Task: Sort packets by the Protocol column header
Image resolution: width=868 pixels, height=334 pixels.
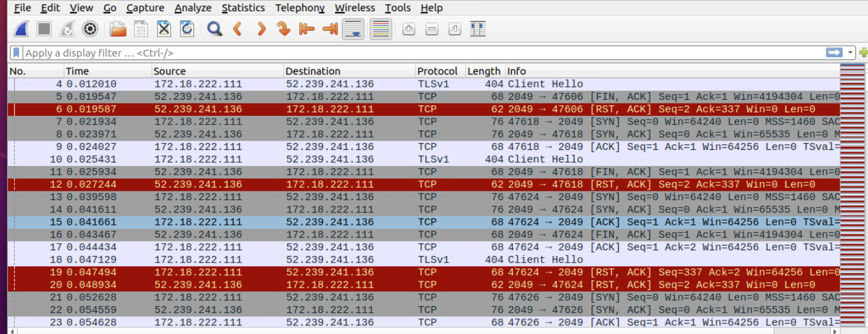Action: click(437, 71)
